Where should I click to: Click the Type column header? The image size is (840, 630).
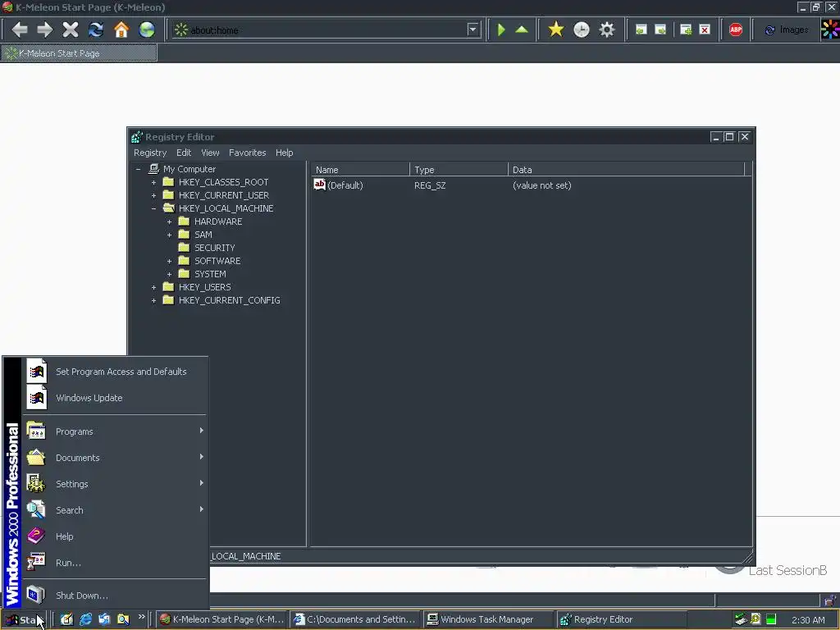point(459,170)
